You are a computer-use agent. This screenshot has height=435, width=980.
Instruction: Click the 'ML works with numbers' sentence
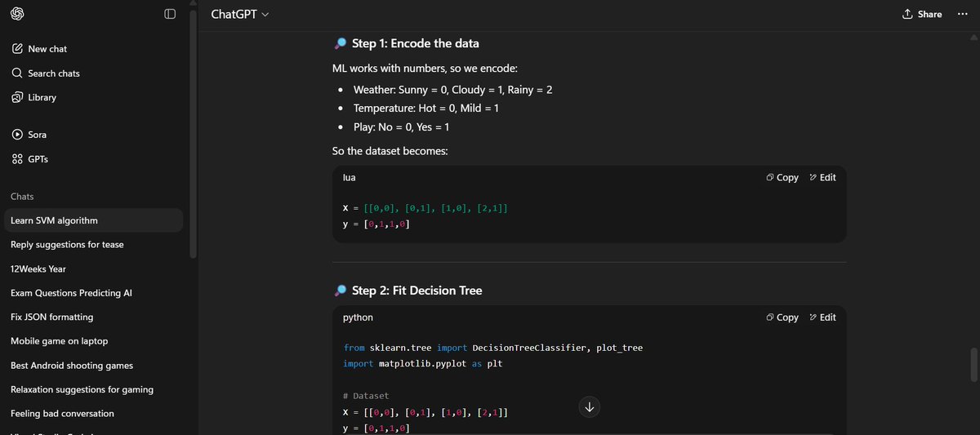coord(424,69)
